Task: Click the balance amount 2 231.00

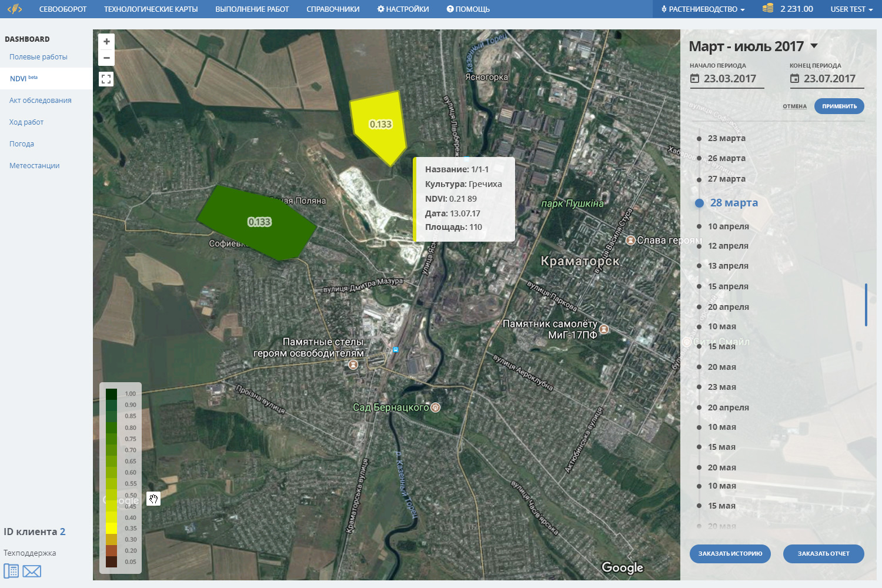Action: coord(797,9)
